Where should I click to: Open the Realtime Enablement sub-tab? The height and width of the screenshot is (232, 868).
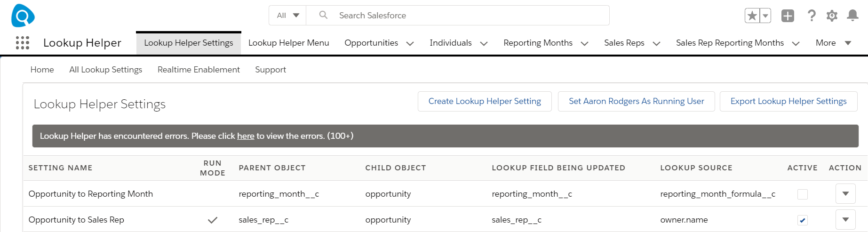point(199,70)
